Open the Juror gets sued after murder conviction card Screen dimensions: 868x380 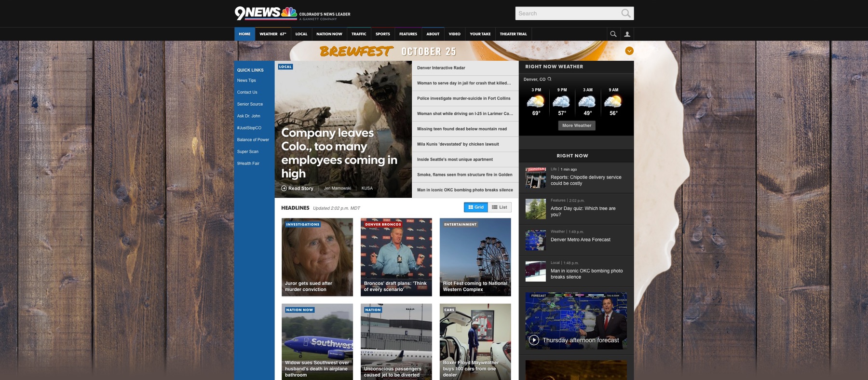[317, 257]
